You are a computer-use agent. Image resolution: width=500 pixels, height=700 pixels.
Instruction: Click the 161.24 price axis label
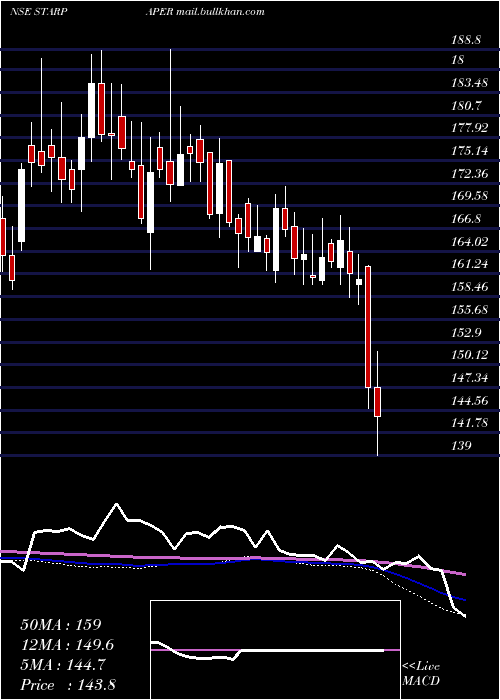[470, 264]
